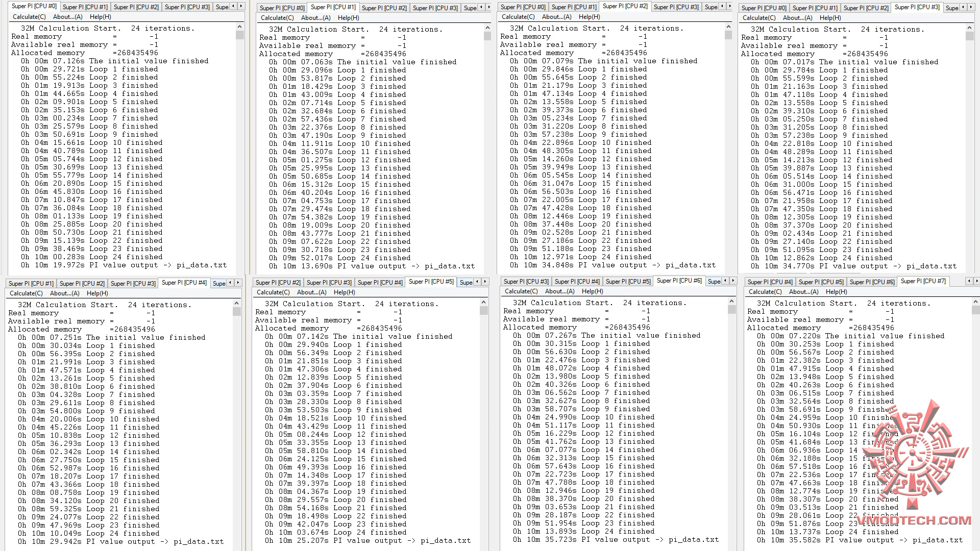Select CPU #3 tab in CPU #6 window
The width and height of the screenshot is (980, 551).
pyautogui.click(x=526, y=281)
